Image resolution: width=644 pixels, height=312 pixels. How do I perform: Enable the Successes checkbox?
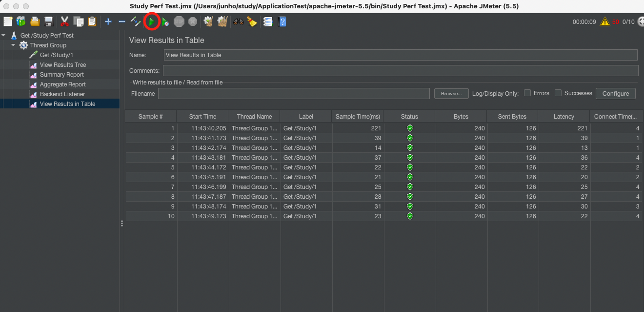(558, 93)
